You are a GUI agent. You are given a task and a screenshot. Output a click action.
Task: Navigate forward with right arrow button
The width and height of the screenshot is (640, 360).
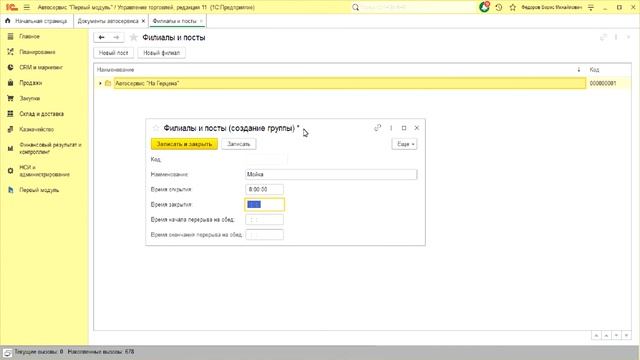116,38
